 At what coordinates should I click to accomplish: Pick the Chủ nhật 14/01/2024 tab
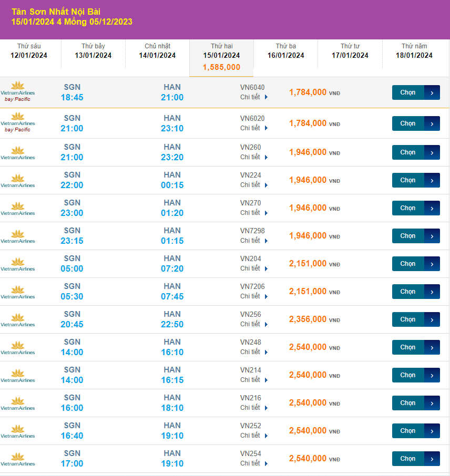click(x=157, y=51)
